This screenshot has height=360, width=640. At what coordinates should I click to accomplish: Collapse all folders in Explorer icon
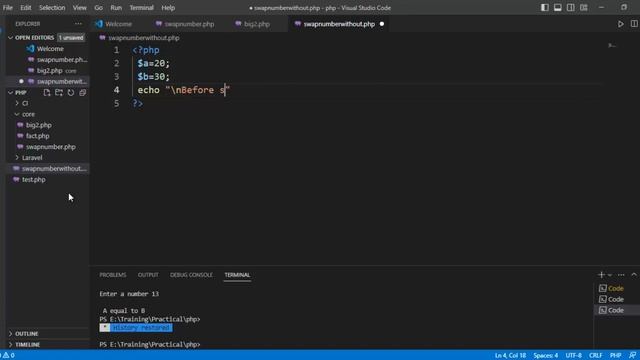pos(82,93)
